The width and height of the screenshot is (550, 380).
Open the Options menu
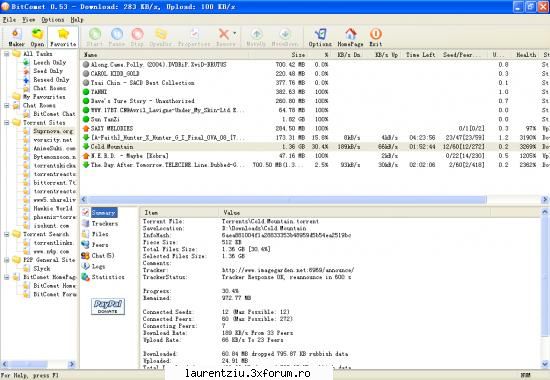[53, 20]
